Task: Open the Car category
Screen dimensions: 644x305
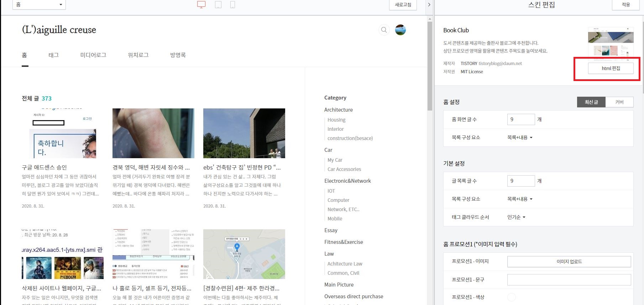Action: (328, 150)
